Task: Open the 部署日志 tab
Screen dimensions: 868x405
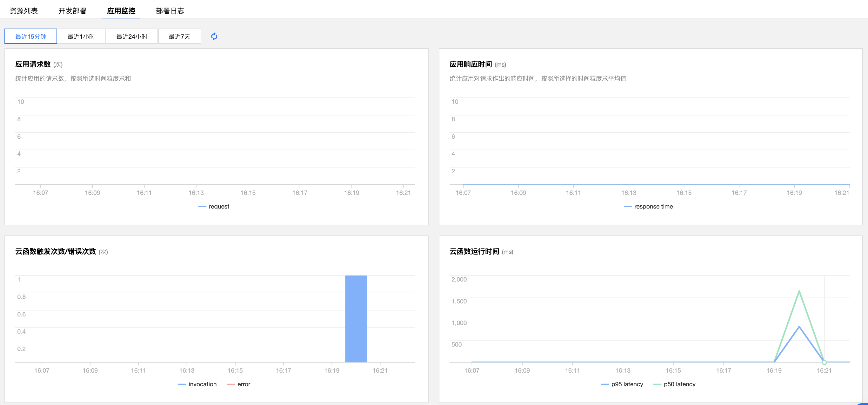Action: (x=170, y=11)
